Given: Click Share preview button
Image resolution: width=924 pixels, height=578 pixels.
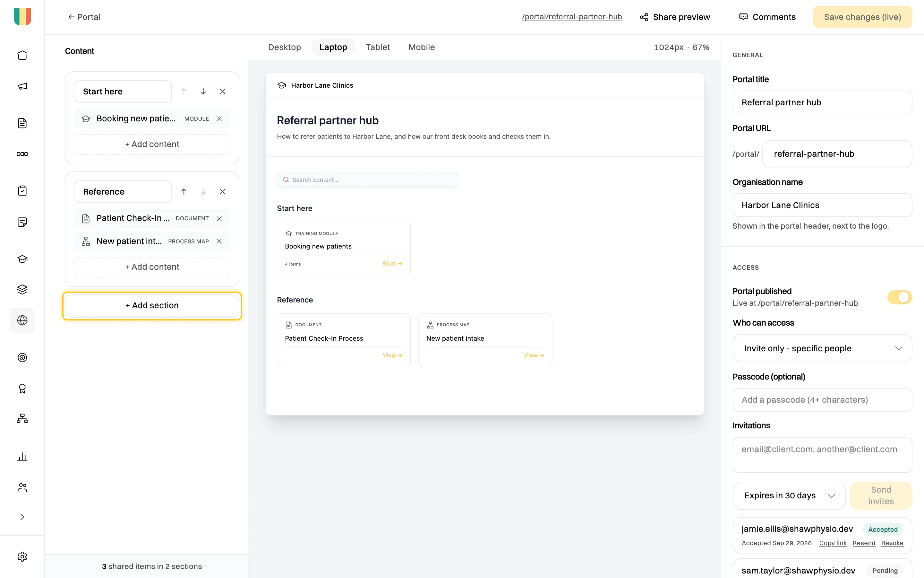Looking at the screenshot, I should tap(675, 17).
